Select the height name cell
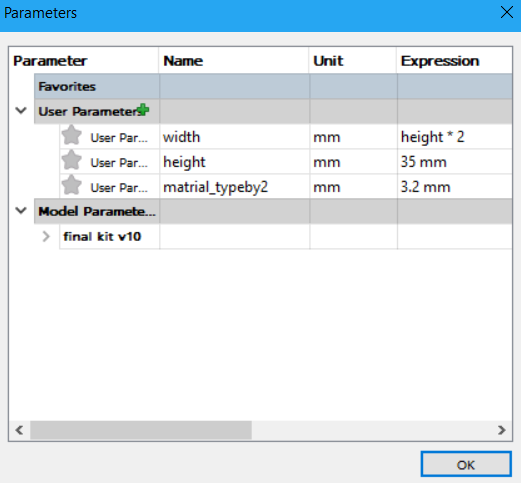This screenshot has height=483, width=521. click(234, 162)
